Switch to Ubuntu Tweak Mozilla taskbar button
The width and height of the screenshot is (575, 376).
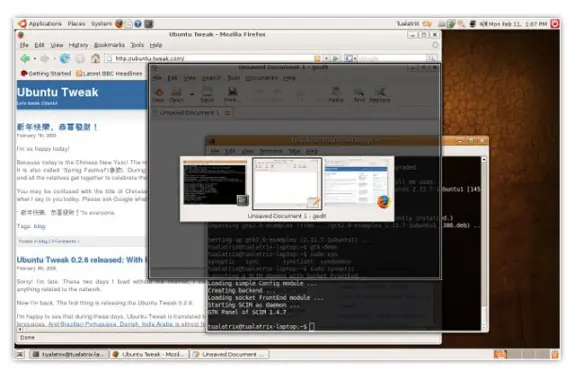150,354
